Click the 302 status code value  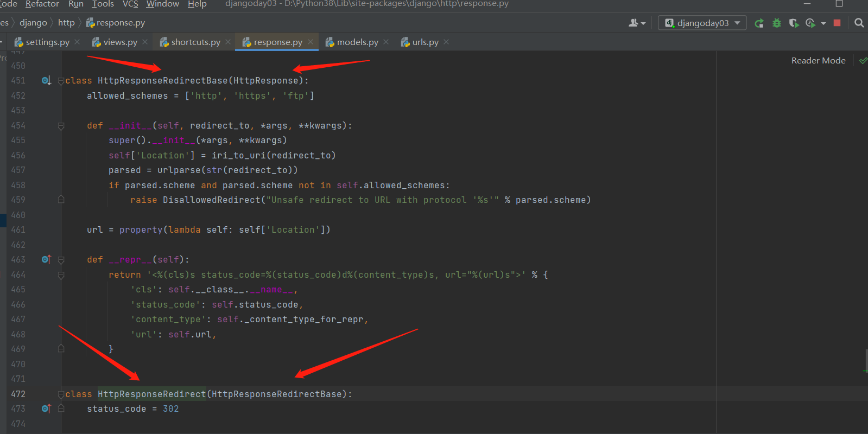point(171,409)
